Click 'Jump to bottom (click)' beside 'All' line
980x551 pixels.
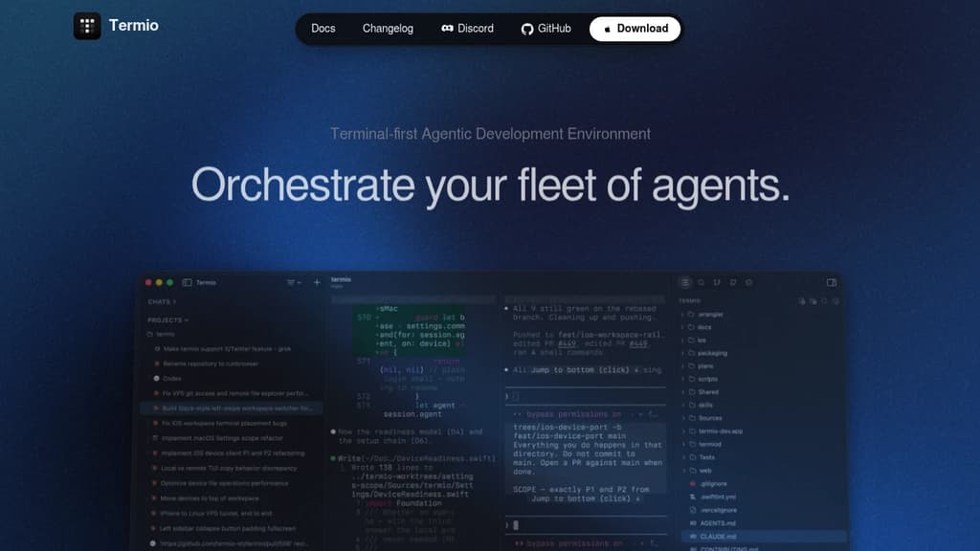[x=585, y=370]
